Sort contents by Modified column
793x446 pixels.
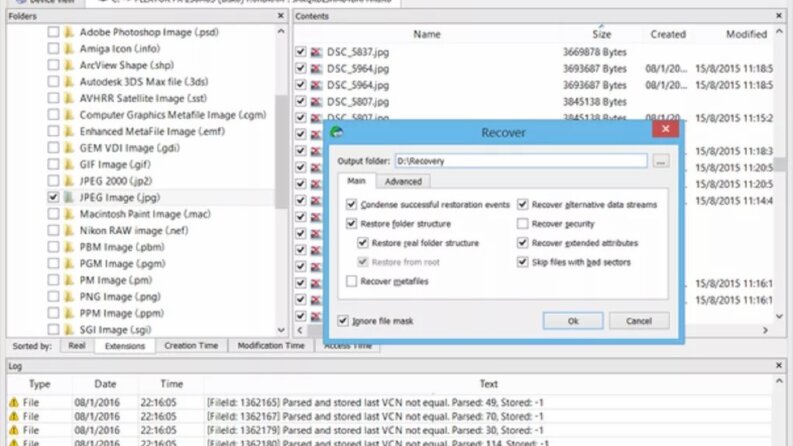[x=746, y=34]
